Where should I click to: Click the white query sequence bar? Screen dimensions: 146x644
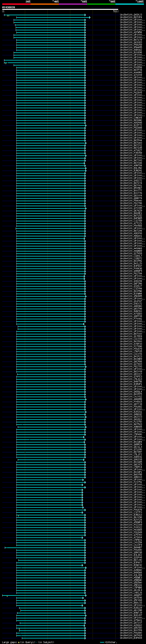click(x=60, y=10)
